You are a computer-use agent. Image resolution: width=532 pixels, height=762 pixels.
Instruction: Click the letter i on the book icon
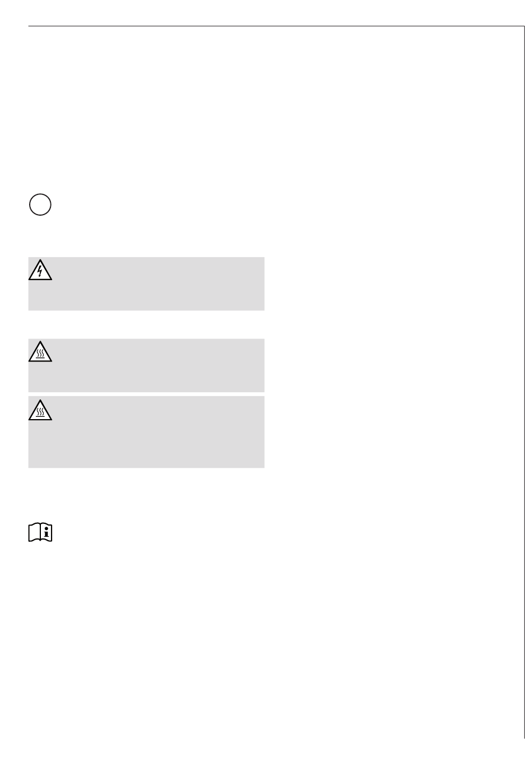click(x=46, y=532)
